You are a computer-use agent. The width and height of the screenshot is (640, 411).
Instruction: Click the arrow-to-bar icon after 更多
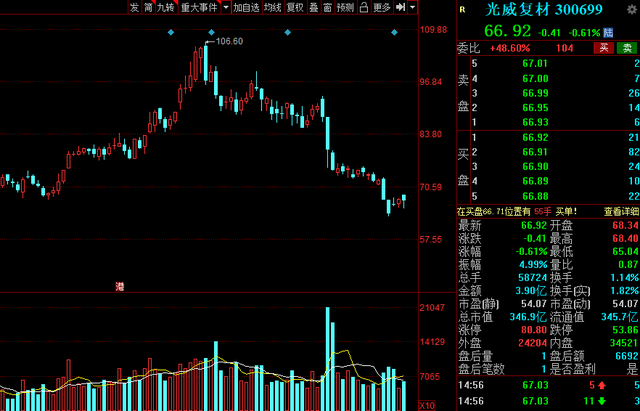click(x=401, y=7)
